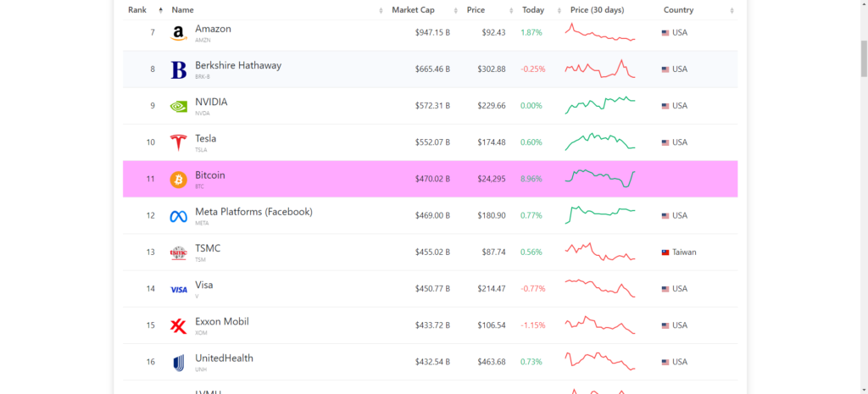Click the USA flag in Meta Platforms row
Viewport: 868px width, 394px height.
point(665,216)
